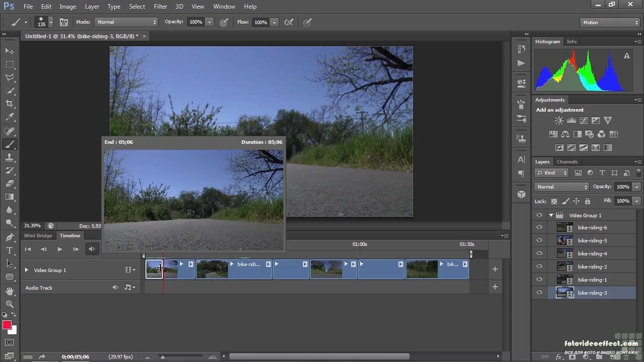The width and height of the screenshot is (644, 362).
Task: Collapse Video Group 1 in Layers panel
Action: 551,215
